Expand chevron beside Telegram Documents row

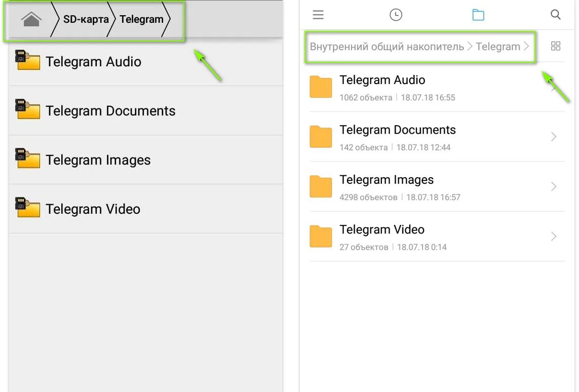tap(554, 137)
